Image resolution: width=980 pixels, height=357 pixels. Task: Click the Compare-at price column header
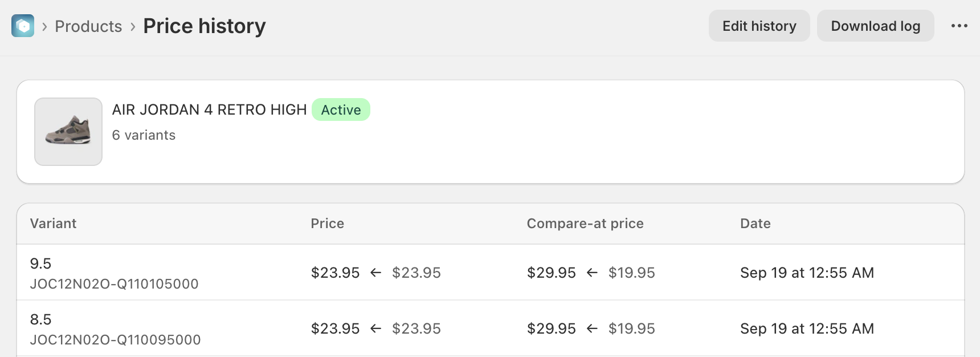pos(585,224)
